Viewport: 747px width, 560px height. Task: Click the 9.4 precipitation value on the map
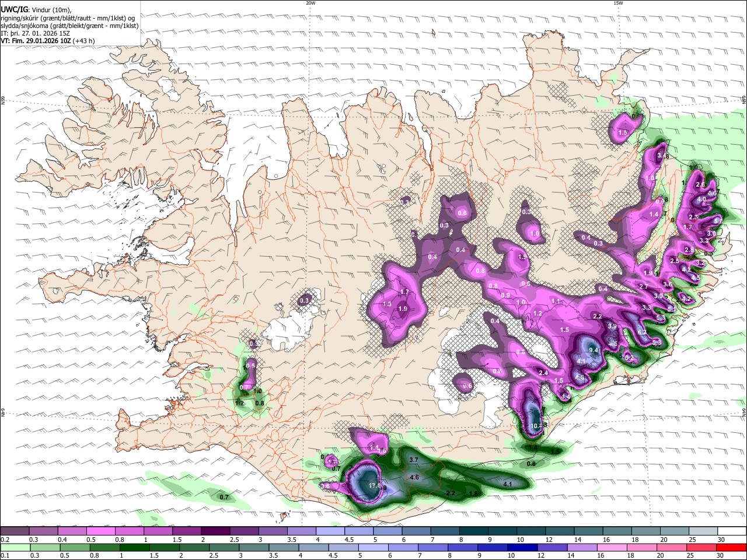(594, 350)
